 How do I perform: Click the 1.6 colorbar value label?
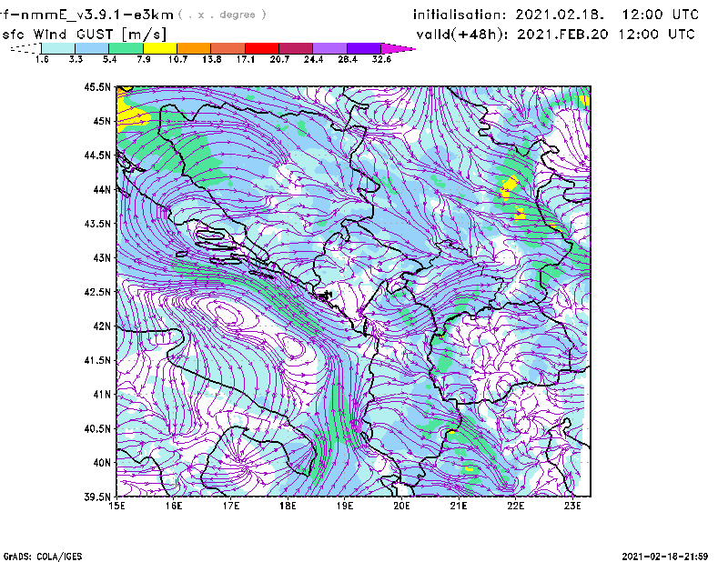tap(42, 59)
